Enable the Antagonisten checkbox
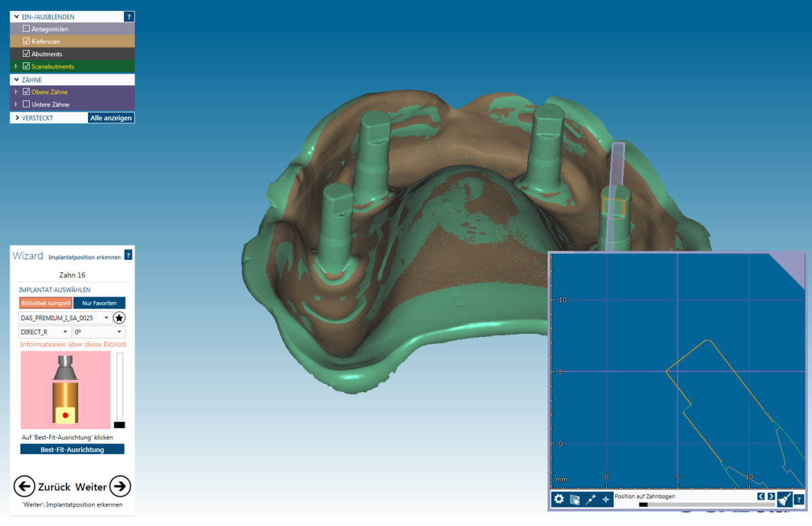 point(25,28)
